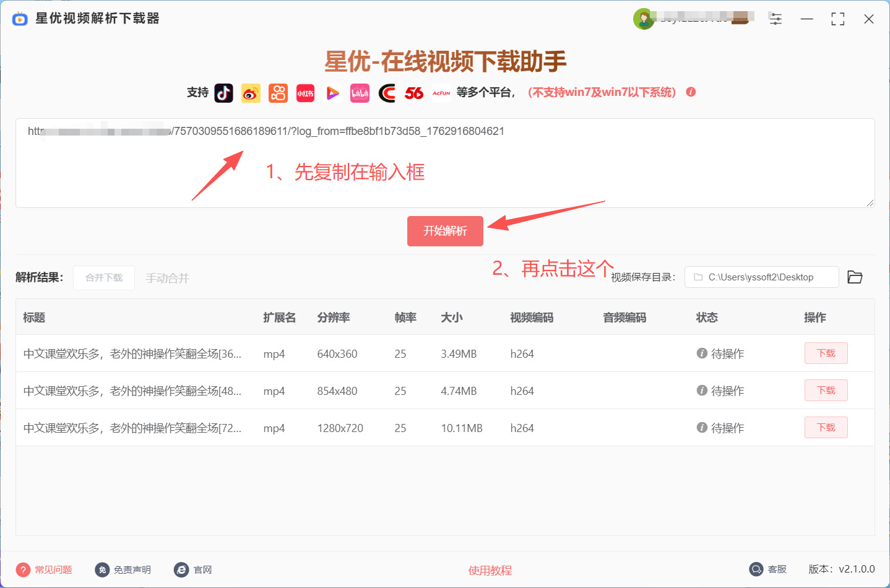Viewport: 890px width, 588px height.
Task: Click the info icon beside the win7 warning
Action: coord(691,92)
